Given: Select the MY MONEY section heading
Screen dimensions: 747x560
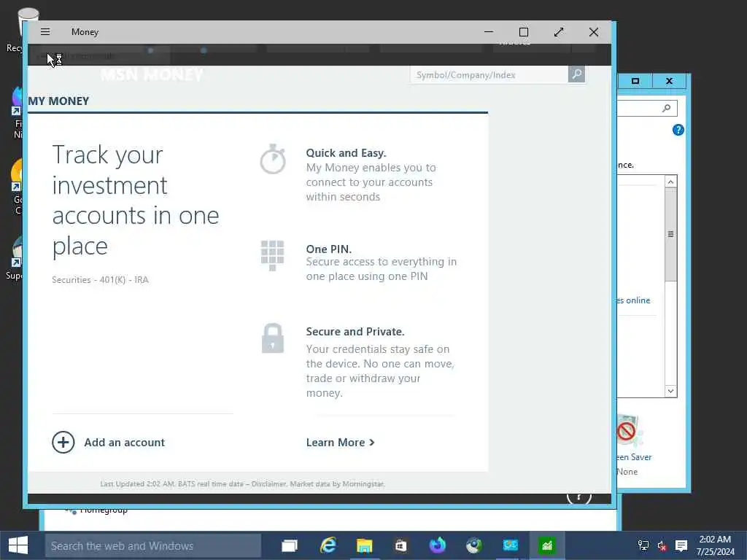Looking at the screenshot, I should pos(58,101).
